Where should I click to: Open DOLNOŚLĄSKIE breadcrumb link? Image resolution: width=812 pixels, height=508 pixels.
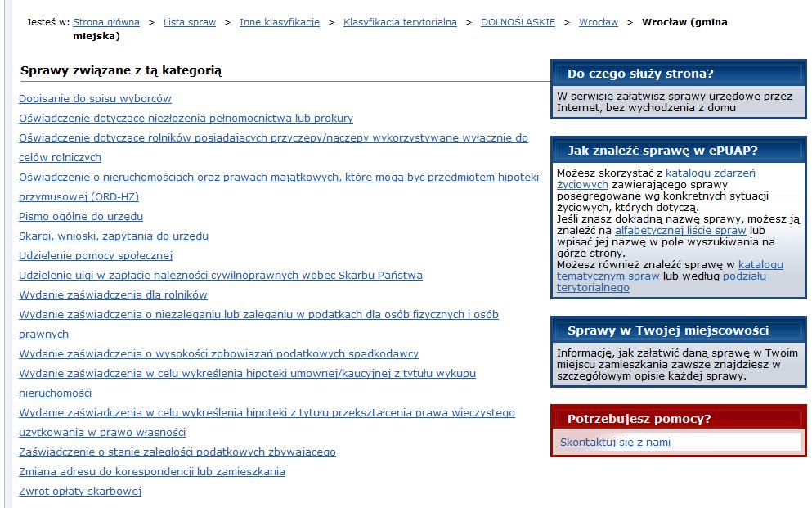[518, 22]
